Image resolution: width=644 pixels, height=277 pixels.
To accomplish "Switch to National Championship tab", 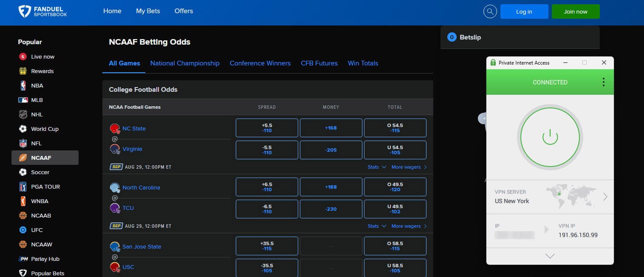I will pos(185,63).
